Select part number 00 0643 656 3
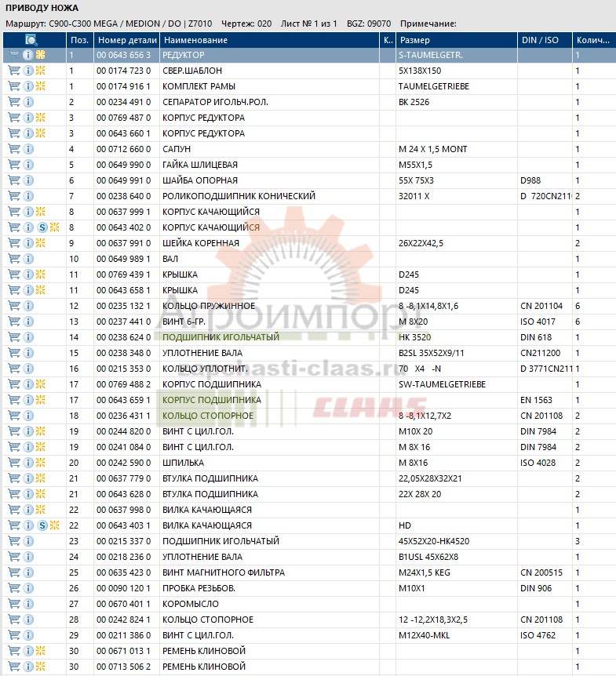 124,55
